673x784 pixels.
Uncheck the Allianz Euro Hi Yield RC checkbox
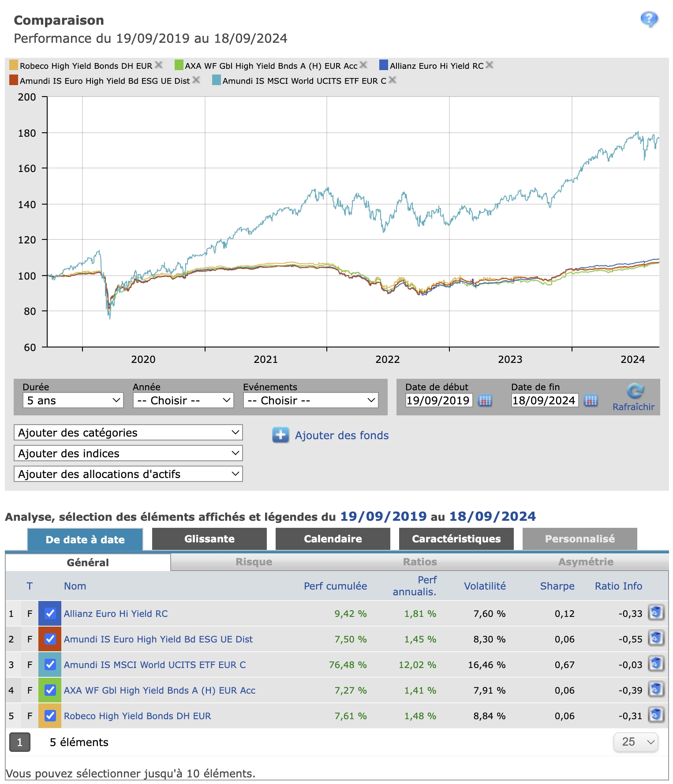pyautogui.click(x=50, y=613)
